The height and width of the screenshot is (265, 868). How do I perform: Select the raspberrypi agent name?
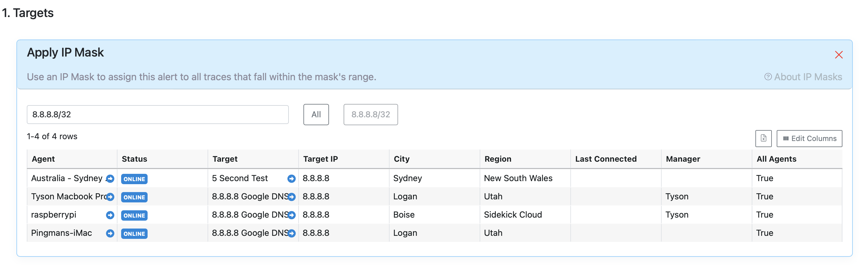pos(54,215)
